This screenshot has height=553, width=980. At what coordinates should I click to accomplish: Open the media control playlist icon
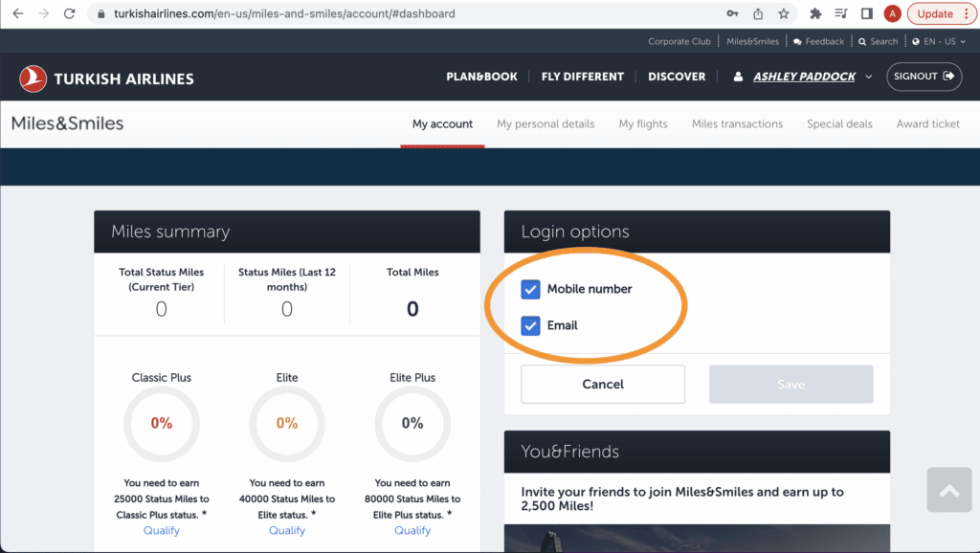[x=841, y=13]
